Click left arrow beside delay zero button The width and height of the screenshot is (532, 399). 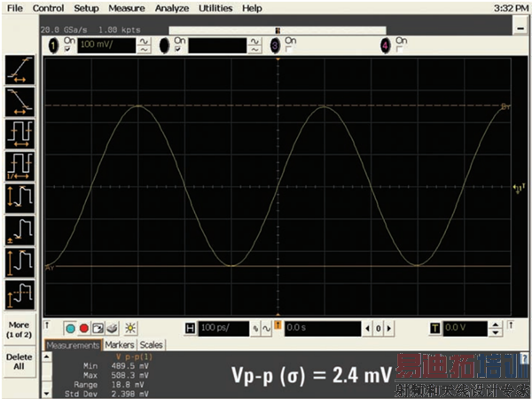point(367,328)
